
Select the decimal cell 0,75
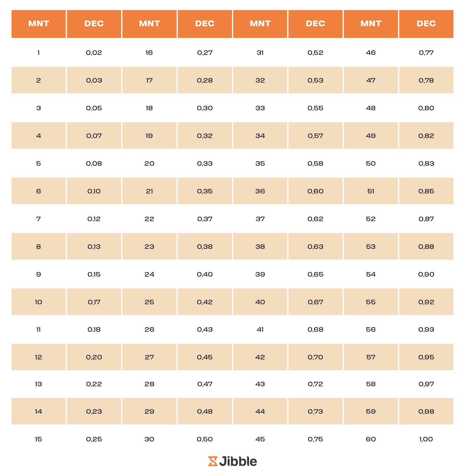(315, 439)
